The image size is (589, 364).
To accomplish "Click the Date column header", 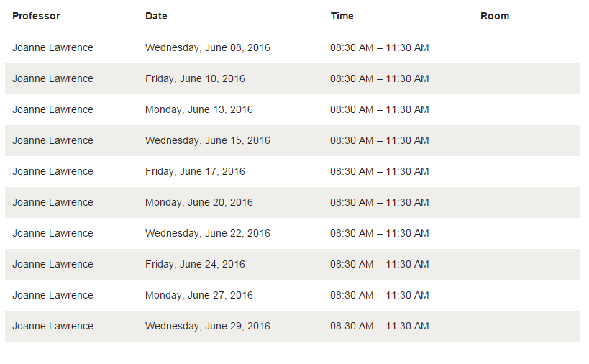I will pos(156,16).
